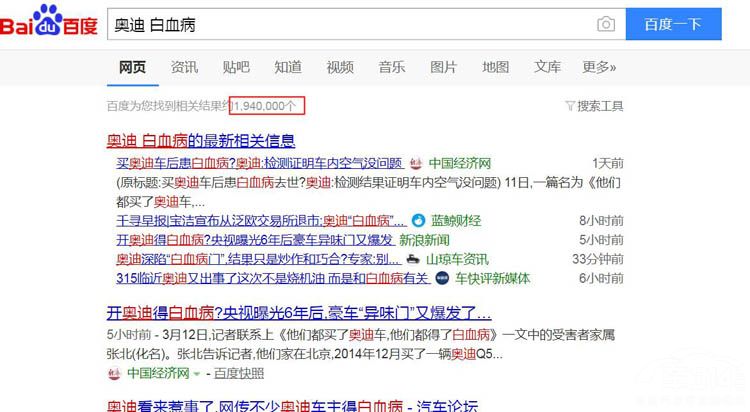Switch to the 贴吧 tab
The height and width of the screenshot is (412, 750).
[x=236, y=67]
